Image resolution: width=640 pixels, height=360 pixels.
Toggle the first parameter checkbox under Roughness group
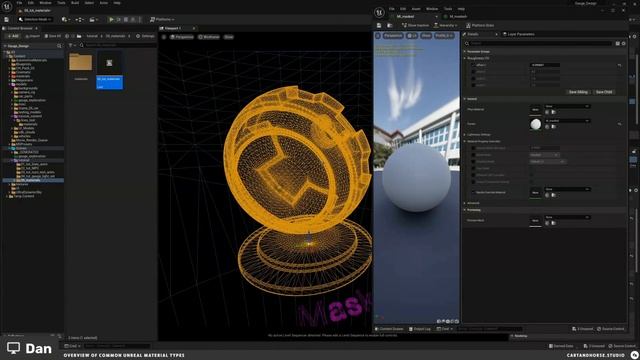(x=473, y=65)
